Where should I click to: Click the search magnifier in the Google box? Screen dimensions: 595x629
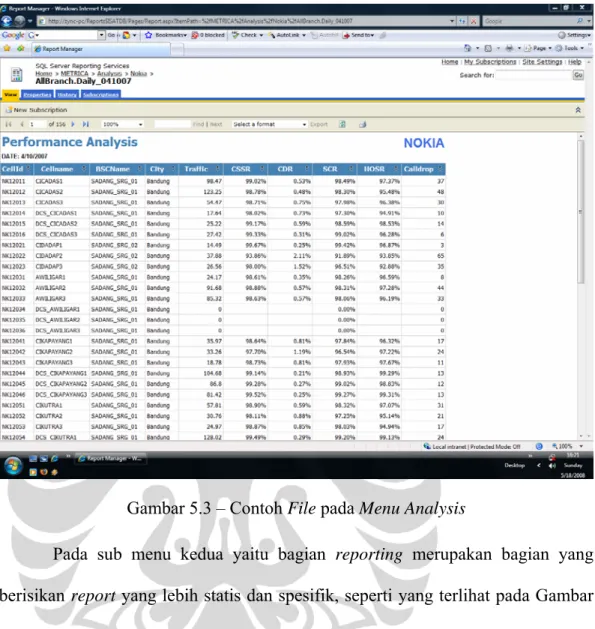580,21
